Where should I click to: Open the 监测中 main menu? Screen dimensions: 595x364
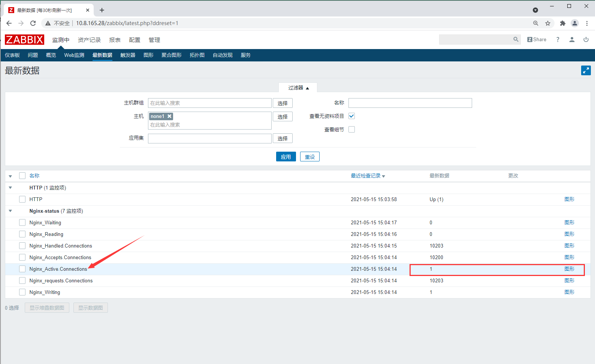pos(61,40)
